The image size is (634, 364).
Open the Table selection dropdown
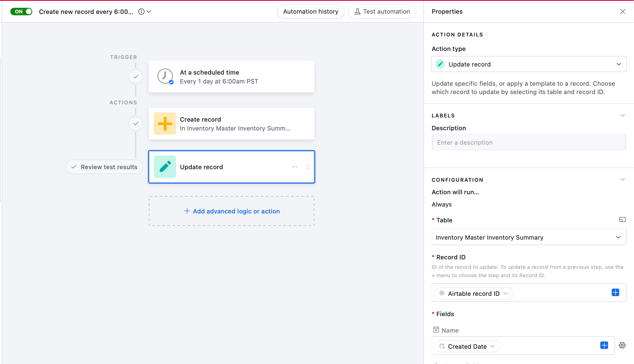tap(529, 237)
